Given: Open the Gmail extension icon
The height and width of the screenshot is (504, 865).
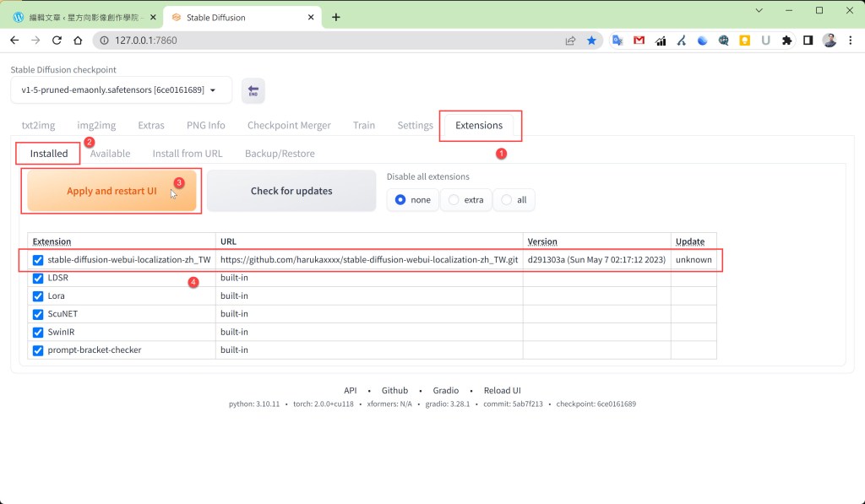Looking at the screenshot, I should pos(639,40).
